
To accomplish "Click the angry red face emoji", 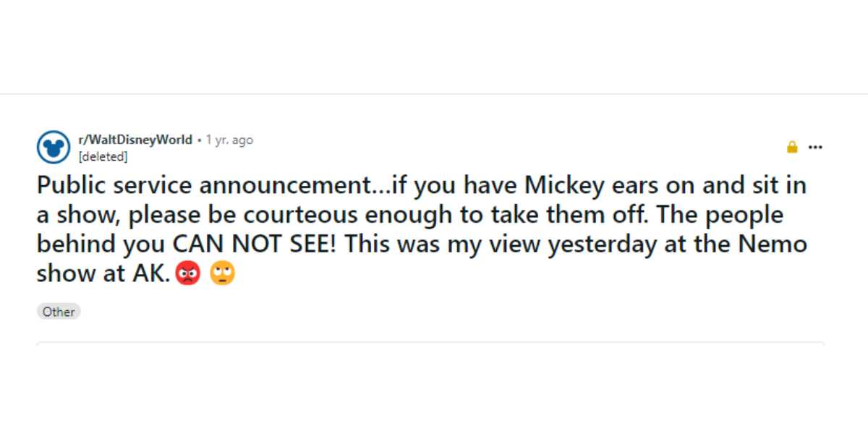I will pyautogui.click(x=188, y=274).
